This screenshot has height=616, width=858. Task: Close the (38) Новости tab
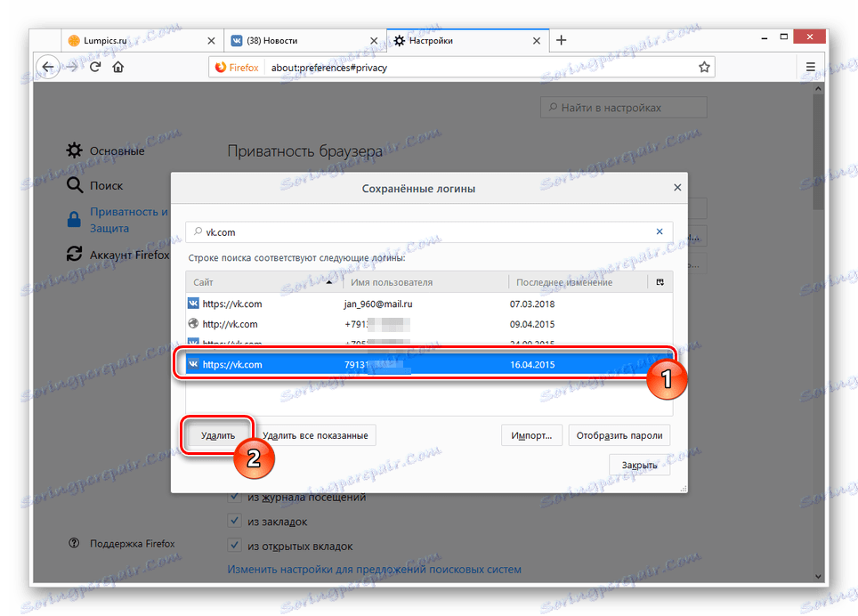coord(374,41)
